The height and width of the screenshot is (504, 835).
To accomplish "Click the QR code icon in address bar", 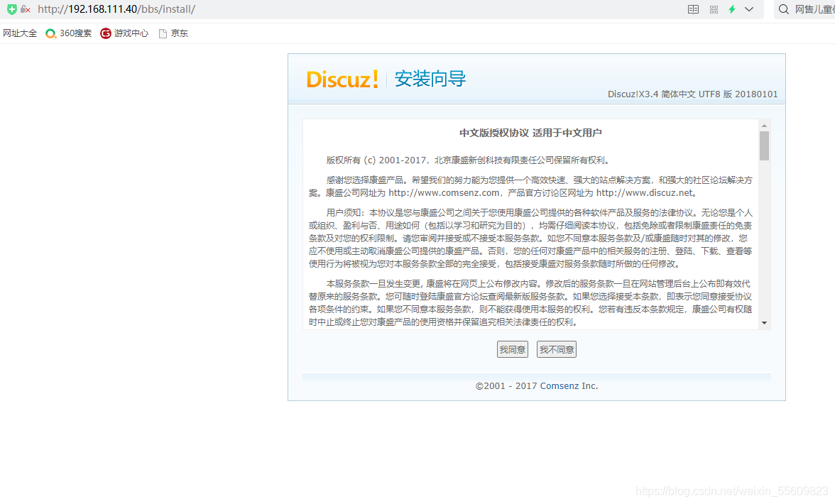I will point(714,9).
